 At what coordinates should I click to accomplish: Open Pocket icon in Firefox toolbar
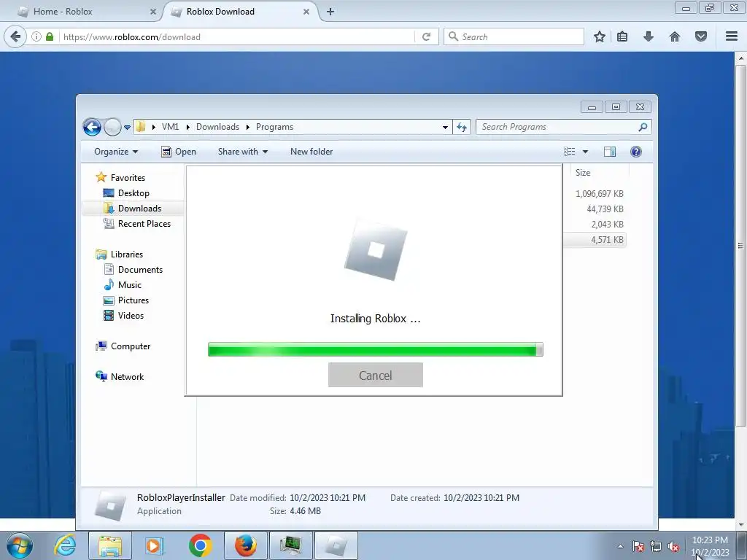pos(701,36)
